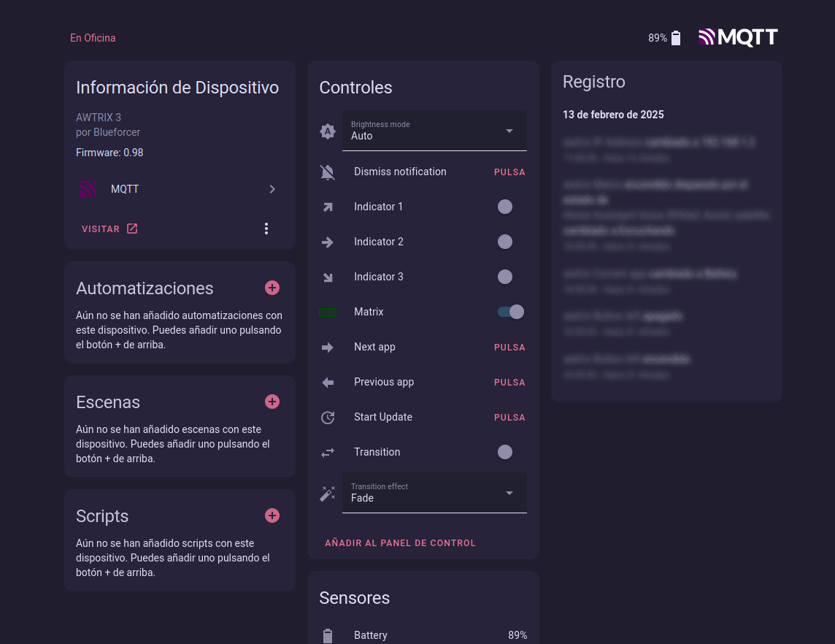Expand the Transition effect dropdown
Image resolution: width=835 pixels, height=644 pixels.
pos(434,493)
